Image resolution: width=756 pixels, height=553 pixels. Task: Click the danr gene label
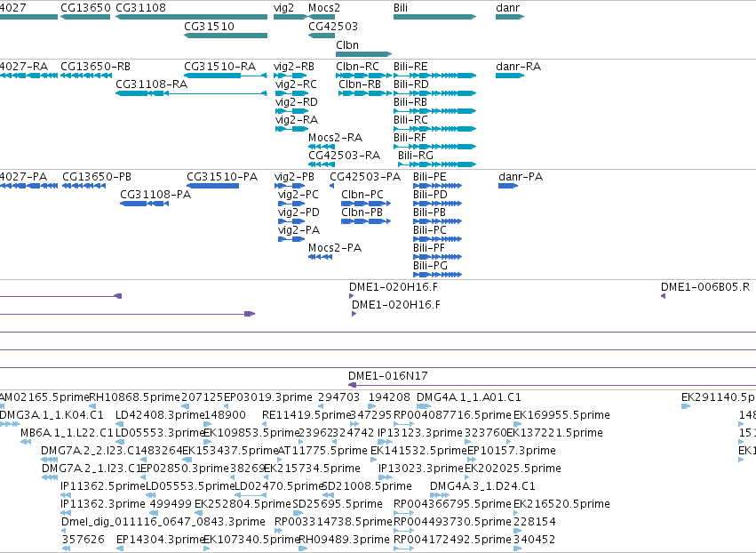(x=507, y=8)
